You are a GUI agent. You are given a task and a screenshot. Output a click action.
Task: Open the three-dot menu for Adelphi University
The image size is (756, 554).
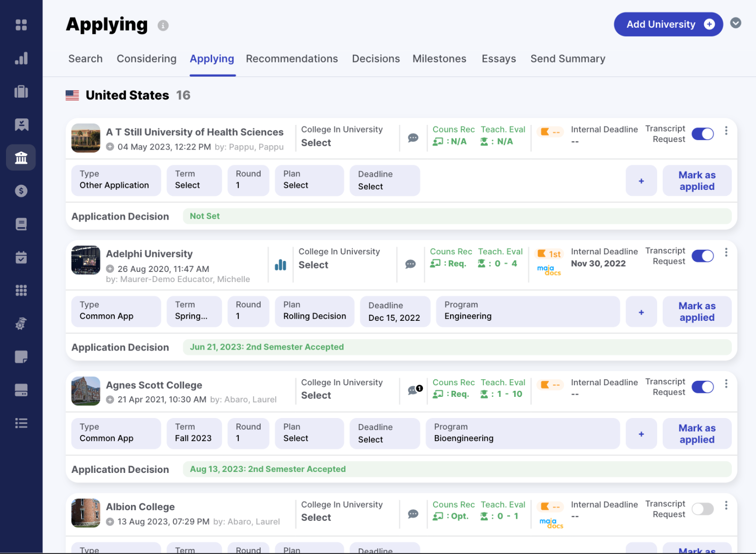pyautogui.click(x=726, y=253)
